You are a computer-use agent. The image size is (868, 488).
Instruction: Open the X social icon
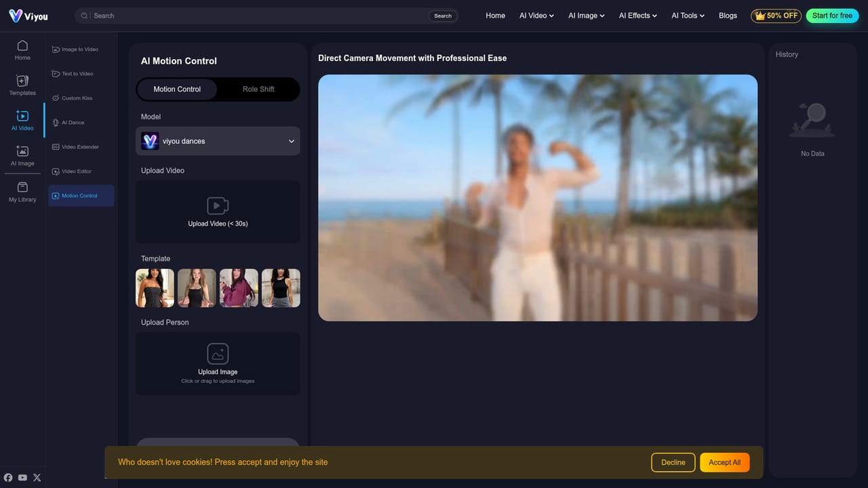point(37,478)
